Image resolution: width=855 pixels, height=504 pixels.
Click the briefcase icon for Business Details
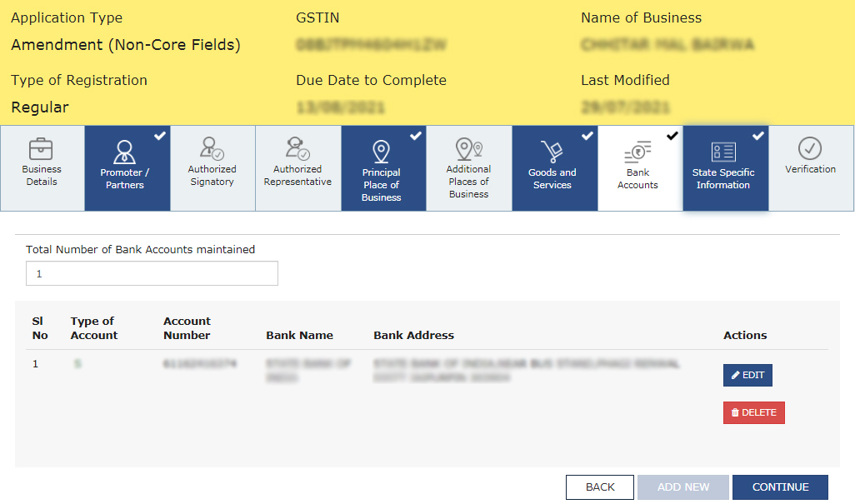[x=42, y=149]
